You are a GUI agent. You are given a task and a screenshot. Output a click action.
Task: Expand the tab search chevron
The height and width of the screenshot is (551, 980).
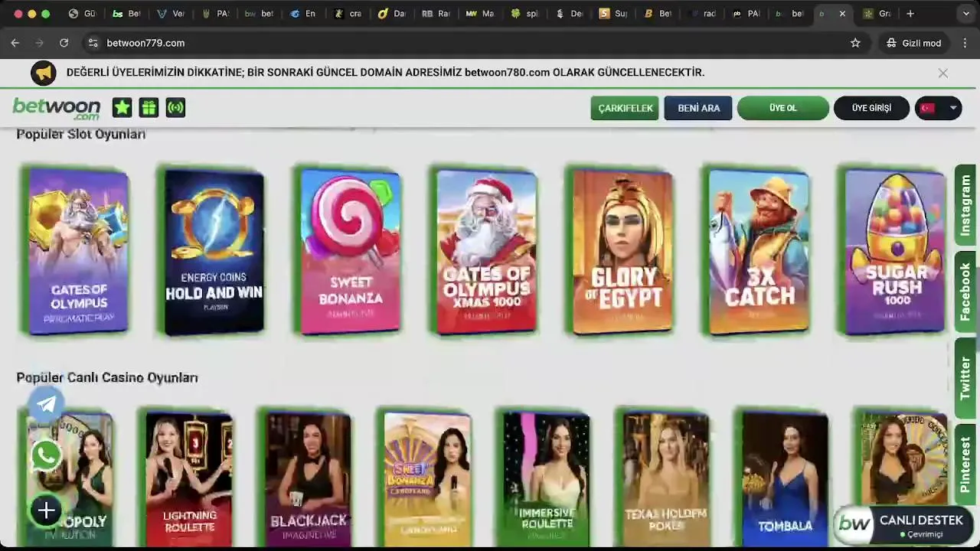(965, 14)
